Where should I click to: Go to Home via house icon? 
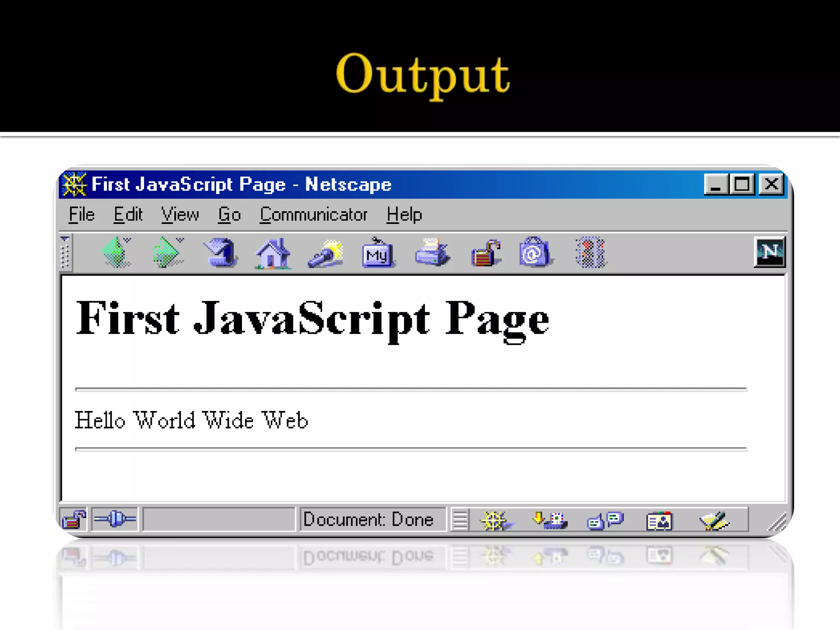pyautogui.click(x=272, y=253)
